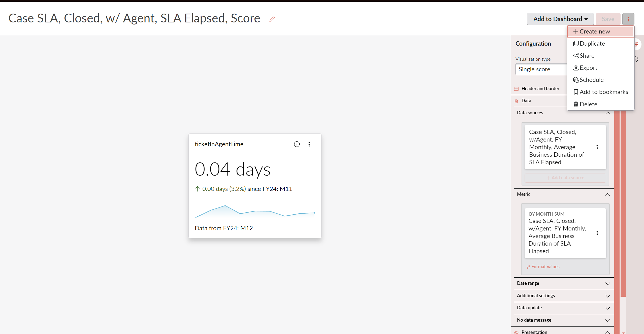
Task: Expand the Additional settings section
Action: point(607,296)
